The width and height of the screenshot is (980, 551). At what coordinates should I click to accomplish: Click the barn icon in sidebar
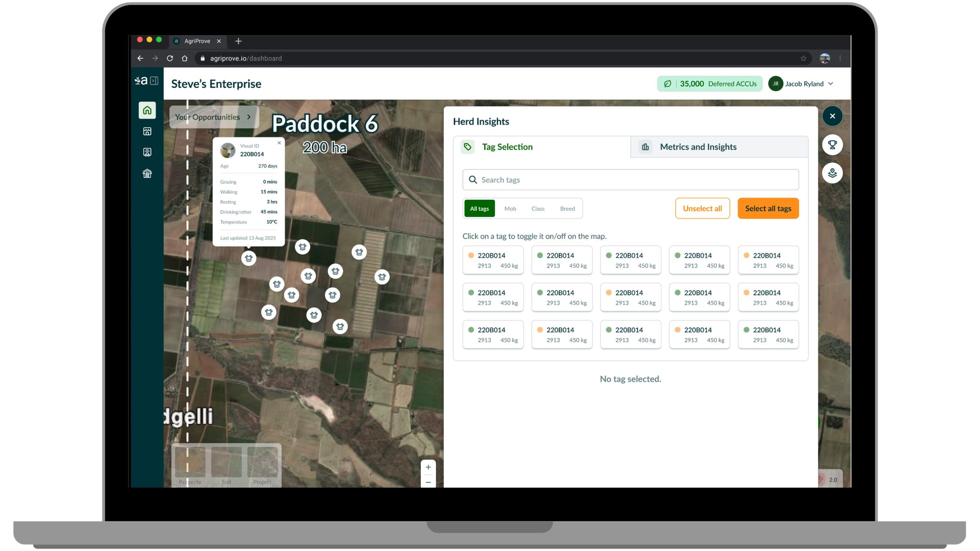tap(147, 173)
